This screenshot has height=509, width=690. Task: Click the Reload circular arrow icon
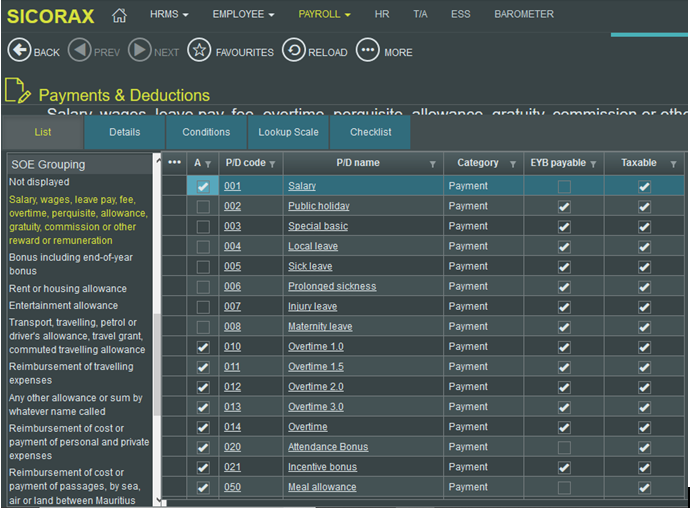click(293, 51)
